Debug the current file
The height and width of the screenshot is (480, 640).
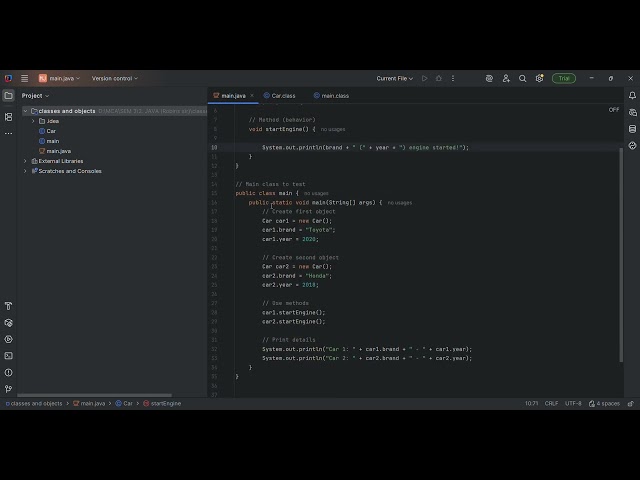[x=439, y=78]
